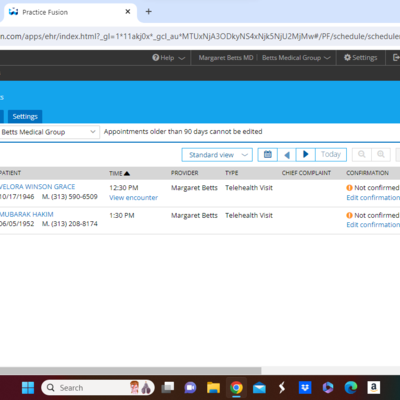Screen dimensions: 400x400
Task: Edit confirmation for 12:30 PM appointment
Action: (373, 198)
